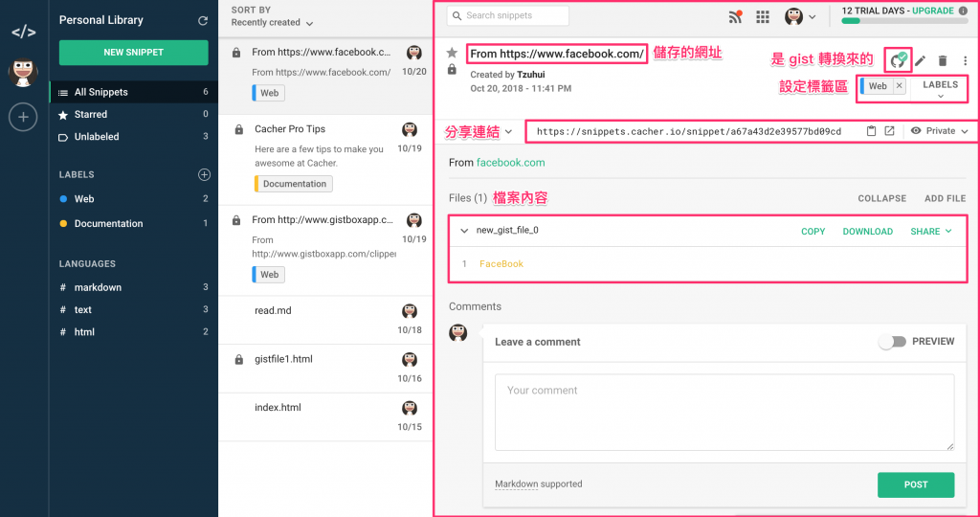The height and width of the screenshot is (517, 980).
Task: Open share link in new window
Action: tap(889, 130)
